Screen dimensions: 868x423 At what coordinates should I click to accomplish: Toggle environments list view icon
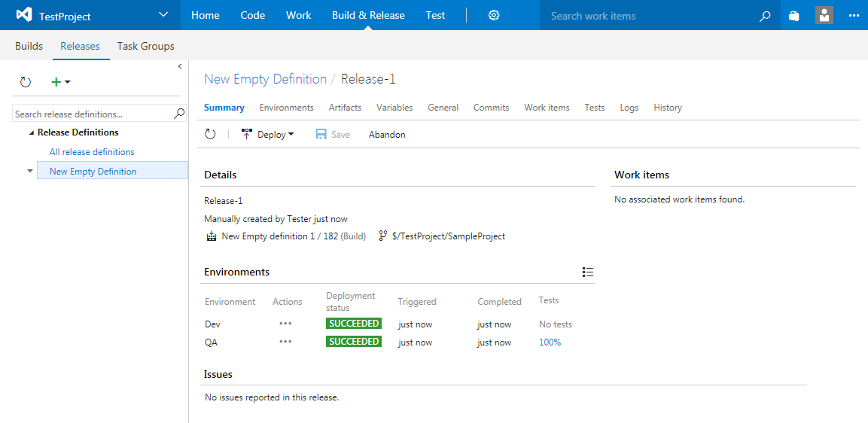(588, 272)
